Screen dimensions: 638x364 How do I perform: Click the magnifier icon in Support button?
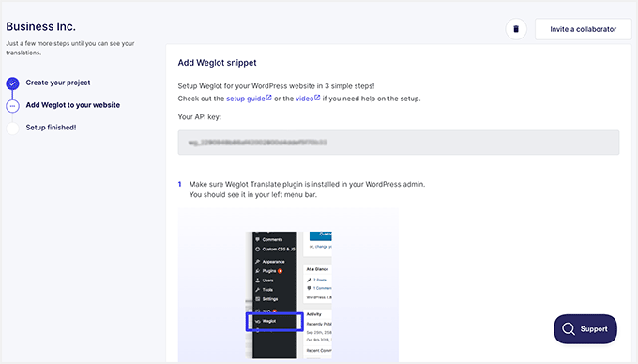click(x=569, y=329)
